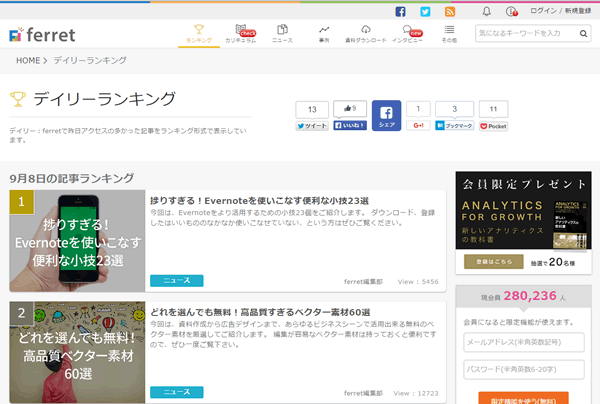Click the デイリーランキング breadcrumb text

tap(90, 60)
